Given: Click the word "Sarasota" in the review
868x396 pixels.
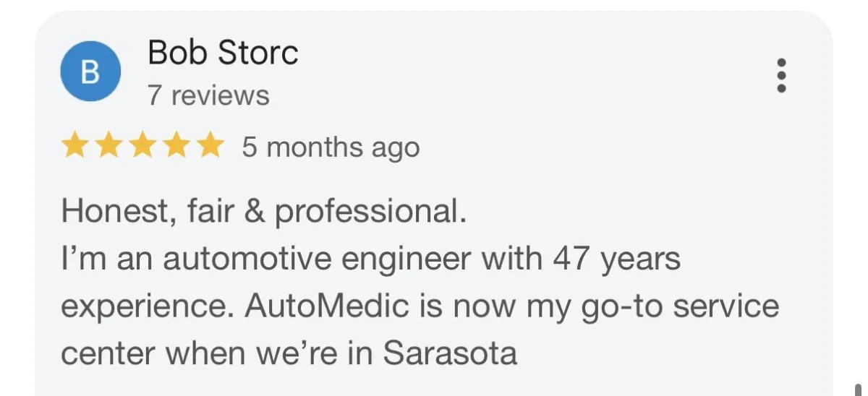Looking at the screenshot, I should click(x=450, y=354).
